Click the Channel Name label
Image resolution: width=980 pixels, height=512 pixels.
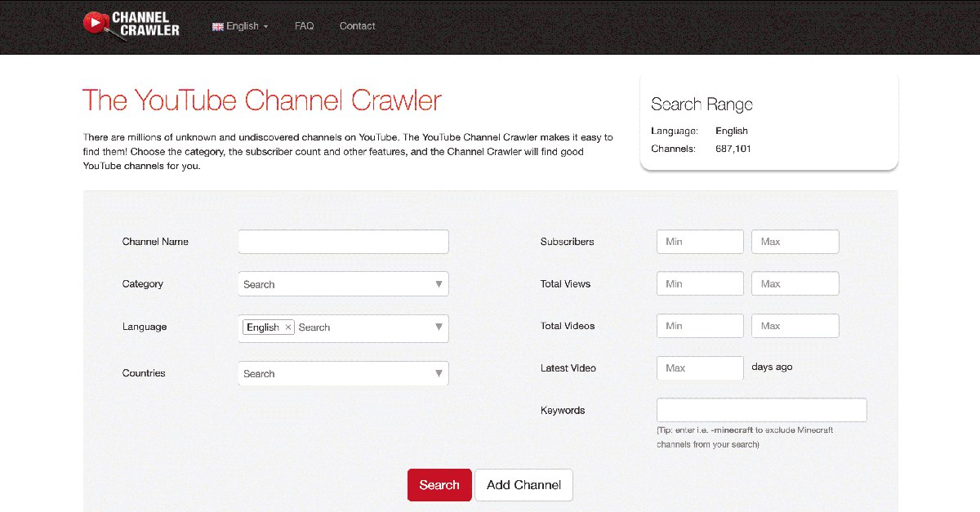tap(155, 242)
